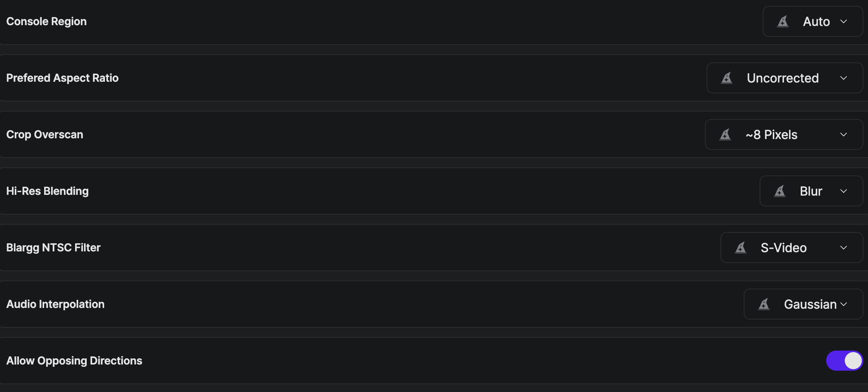The image size is (868, 392).
Task: Click the wizard hat icon beside Blur
Action: point(780,191)
